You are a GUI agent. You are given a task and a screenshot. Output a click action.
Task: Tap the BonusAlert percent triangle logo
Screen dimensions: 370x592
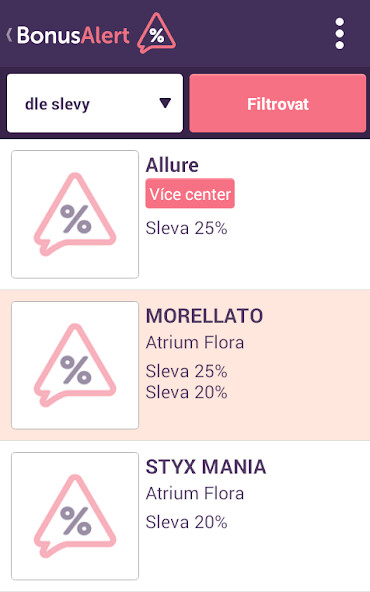pos(156,33)
